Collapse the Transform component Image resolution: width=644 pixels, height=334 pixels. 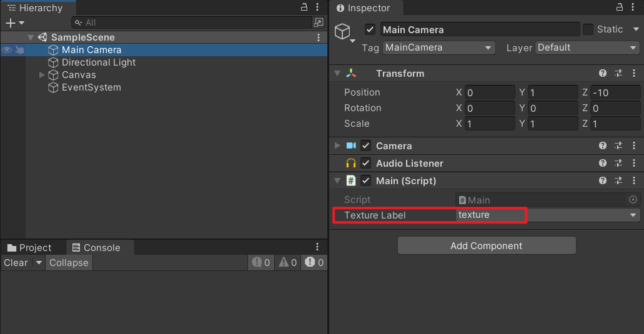(x=337, y=74)
